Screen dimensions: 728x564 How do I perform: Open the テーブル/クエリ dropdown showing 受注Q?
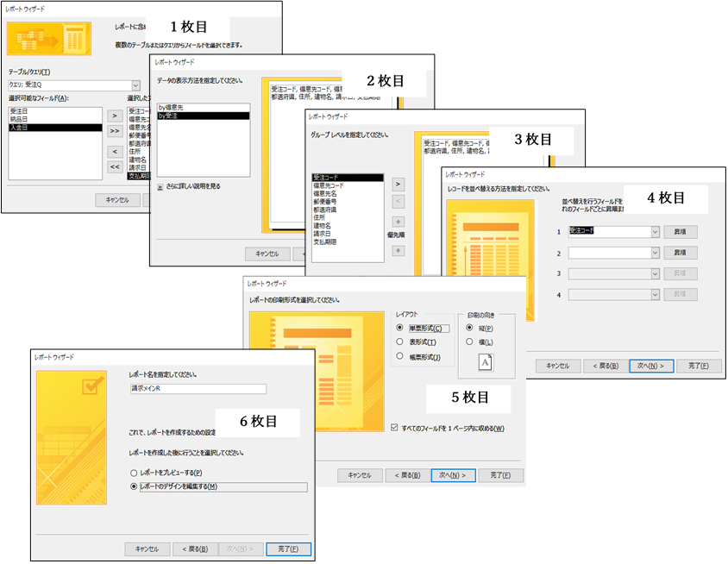click(x=135, y=85)
